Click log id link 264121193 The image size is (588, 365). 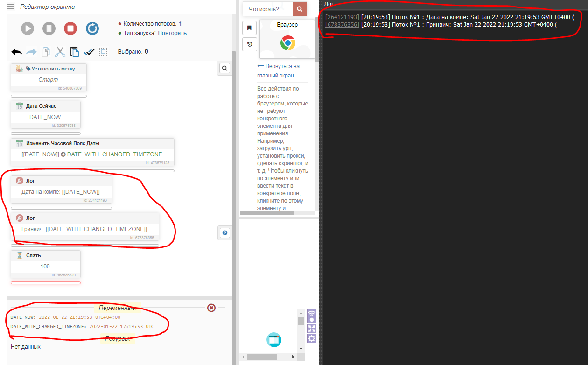coord(342,17)
